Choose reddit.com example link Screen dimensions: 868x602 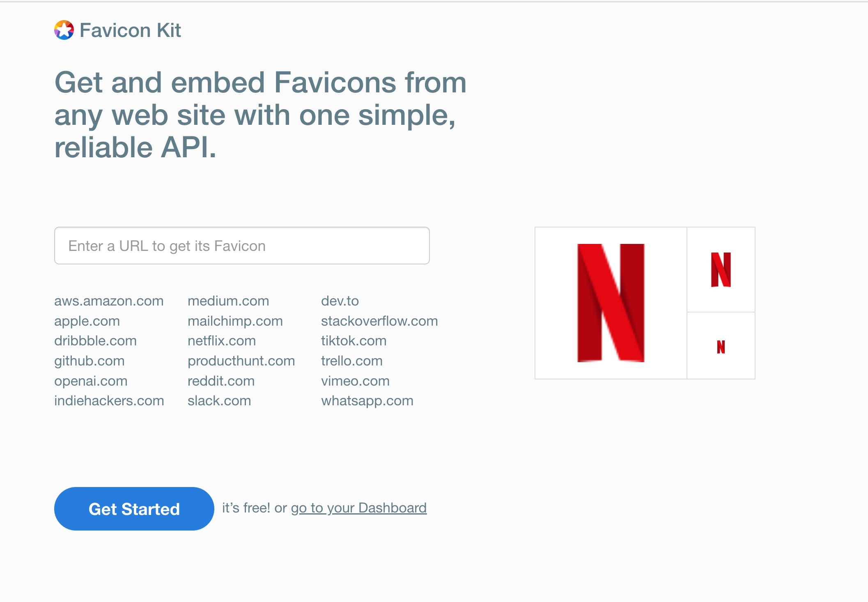(221, 381)
